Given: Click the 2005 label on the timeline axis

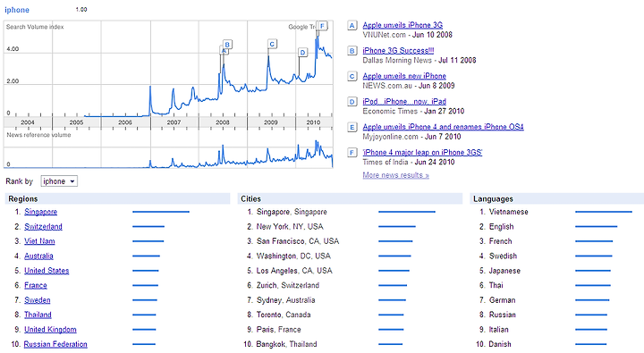Looking at the screenshot, I should pos(76,122).
